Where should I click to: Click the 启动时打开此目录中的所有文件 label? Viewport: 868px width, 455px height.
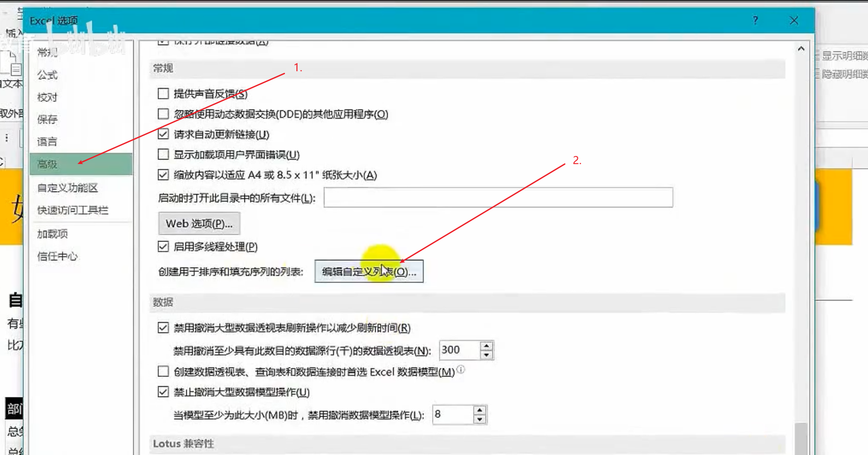(x=237, y=198)
